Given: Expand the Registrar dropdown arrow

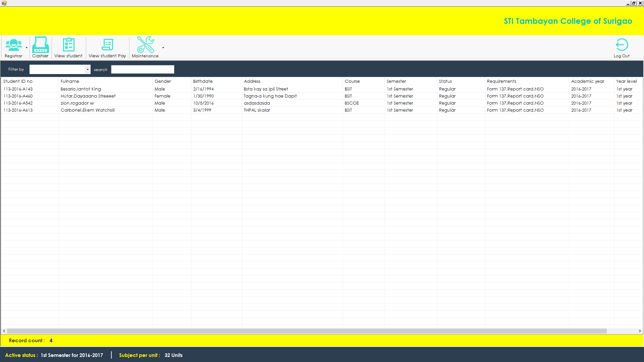Looking at the screenshot, I should (x=27, y=48).
